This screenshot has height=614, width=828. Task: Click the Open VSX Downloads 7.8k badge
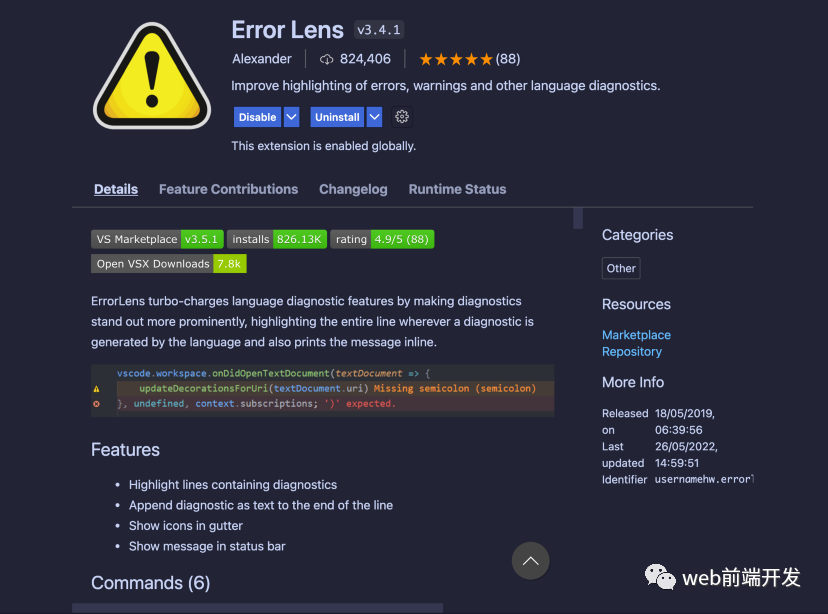pos(169,263)
